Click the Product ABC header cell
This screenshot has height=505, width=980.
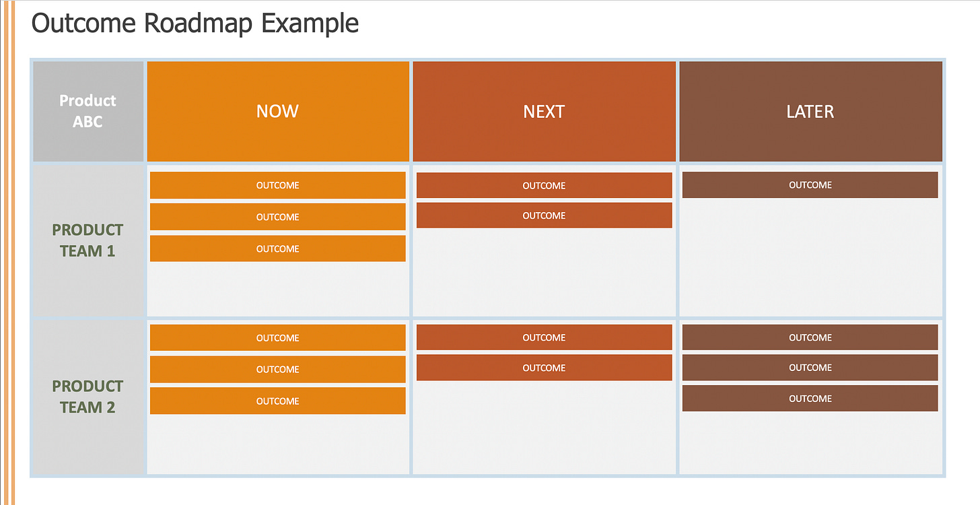tap(88, 111)
